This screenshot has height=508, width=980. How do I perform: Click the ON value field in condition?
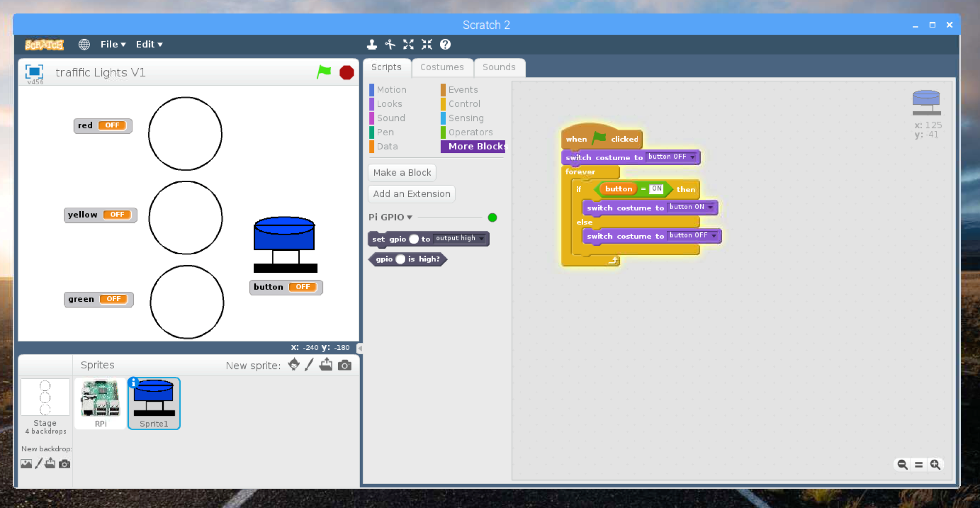(x=657, y=189)
